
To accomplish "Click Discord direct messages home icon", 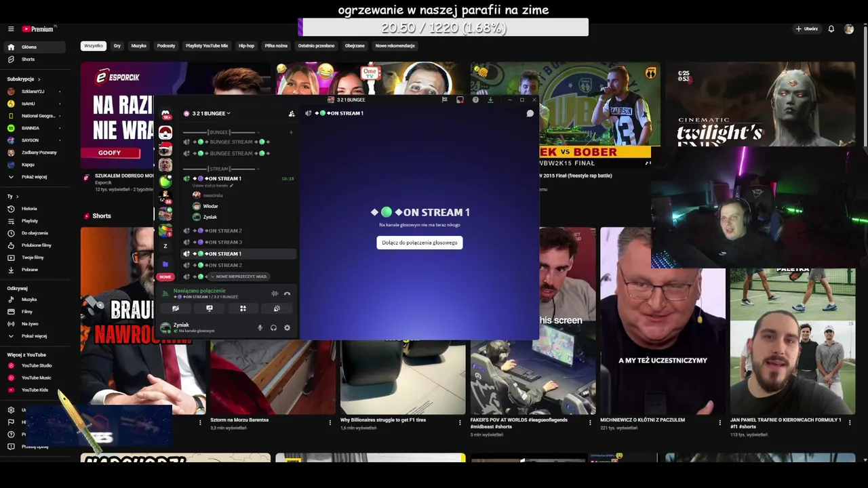I will (x=165, y=115).
